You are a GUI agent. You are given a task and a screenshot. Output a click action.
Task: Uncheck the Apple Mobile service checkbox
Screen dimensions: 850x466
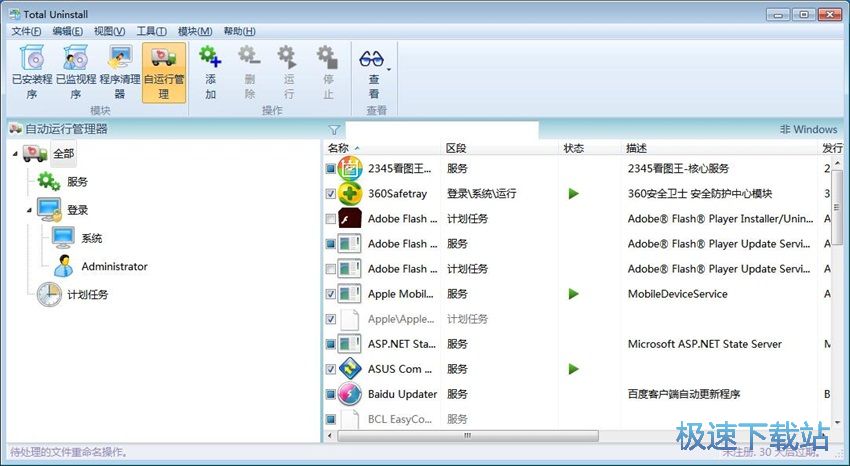click(331, 294)
